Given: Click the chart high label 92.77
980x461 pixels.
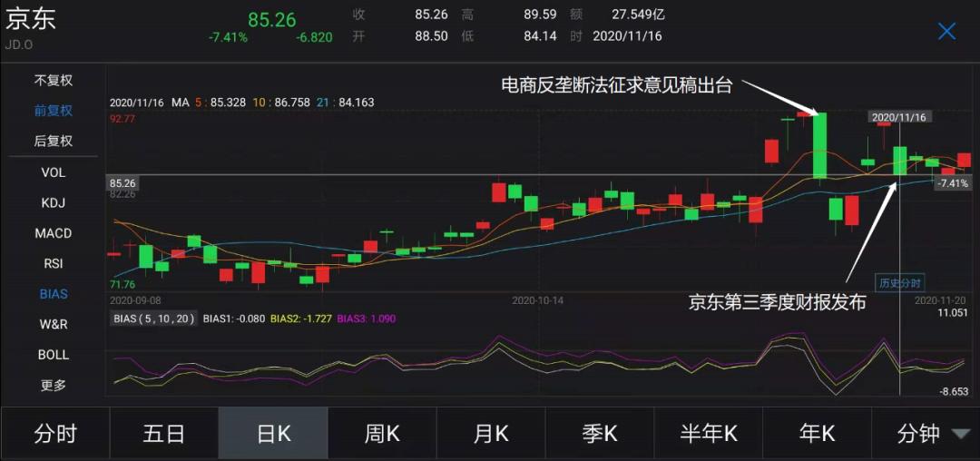Looking at the screenshot, I should coord(122,117).
